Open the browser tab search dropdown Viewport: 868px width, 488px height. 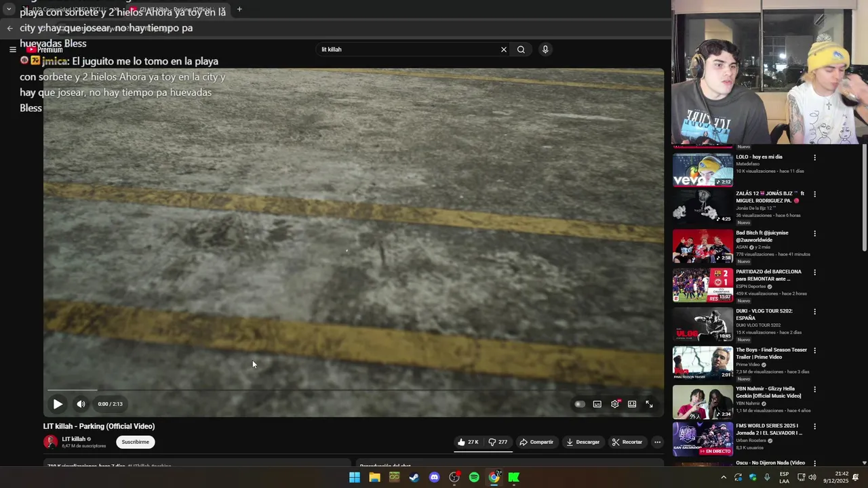9,9
